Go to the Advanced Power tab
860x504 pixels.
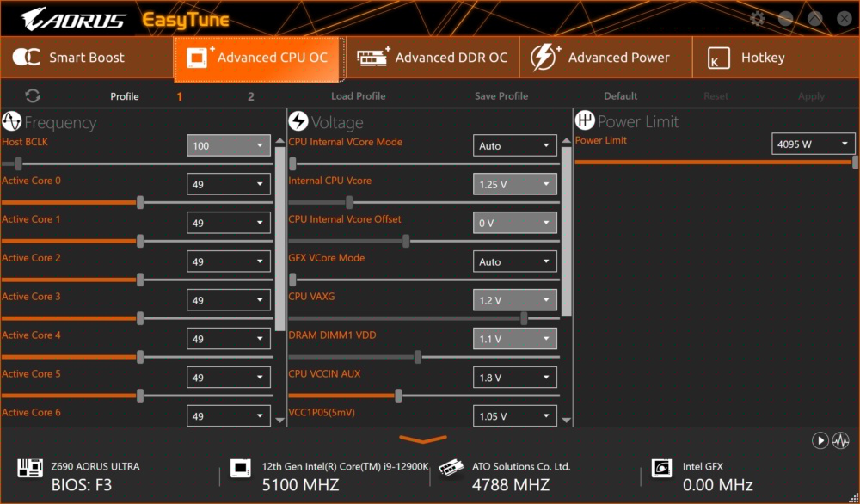coord(605,58)
